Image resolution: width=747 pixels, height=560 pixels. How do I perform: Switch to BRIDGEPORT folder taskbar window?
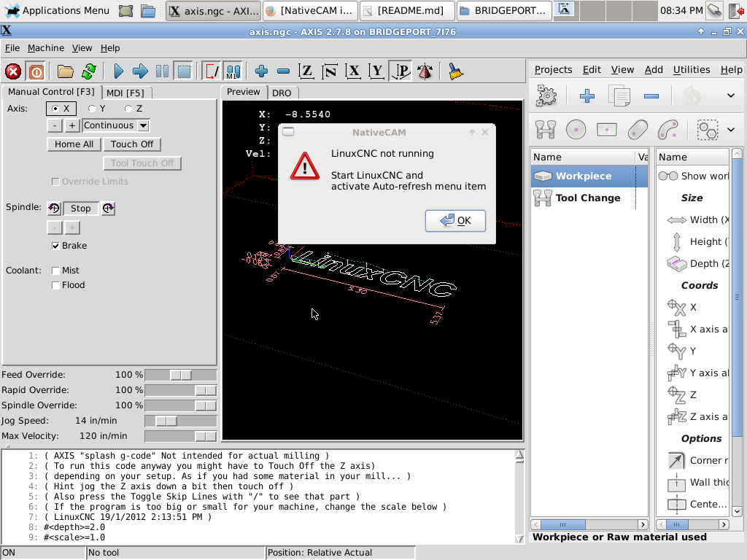tap(504, 10)
